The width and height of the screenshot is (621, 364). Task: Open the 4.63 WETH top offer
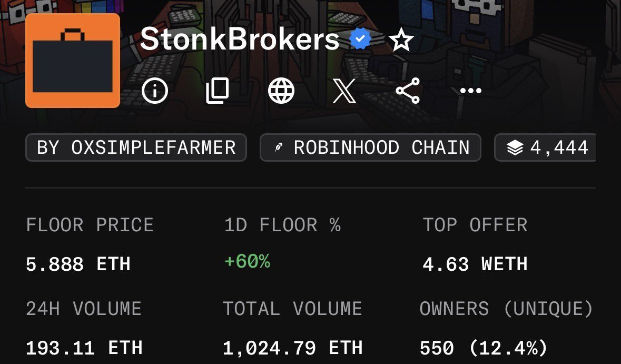(x=475, y=264)
